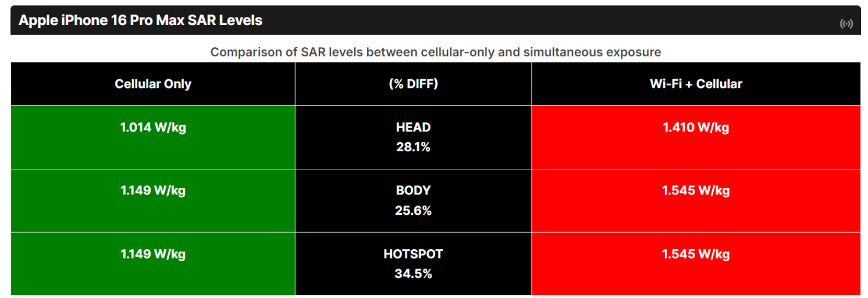Click the 1.149 W/kg value in the BODY row
The image size is (868, 298).
153,191
